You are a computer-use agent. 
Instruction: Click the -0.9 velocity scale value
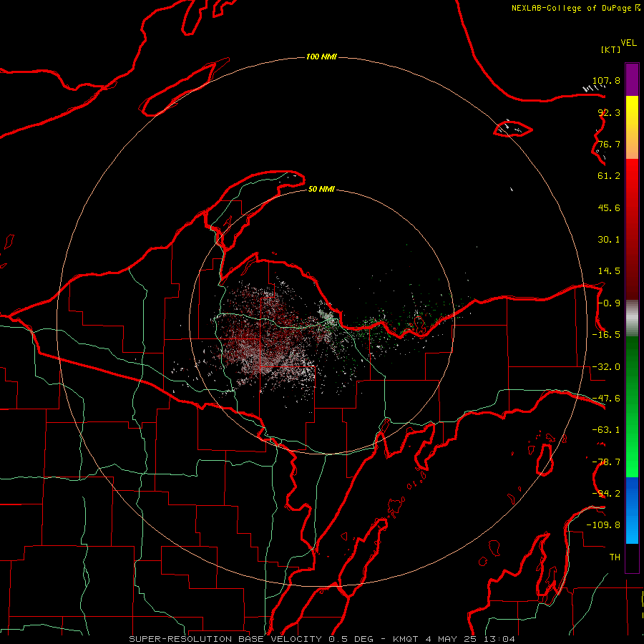[x=609, y=303]
